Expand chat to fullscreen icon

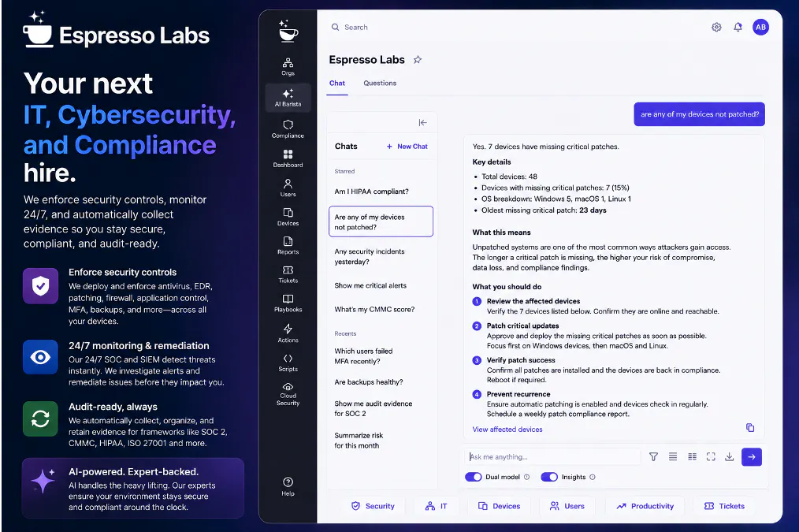(x=711, y=456)
